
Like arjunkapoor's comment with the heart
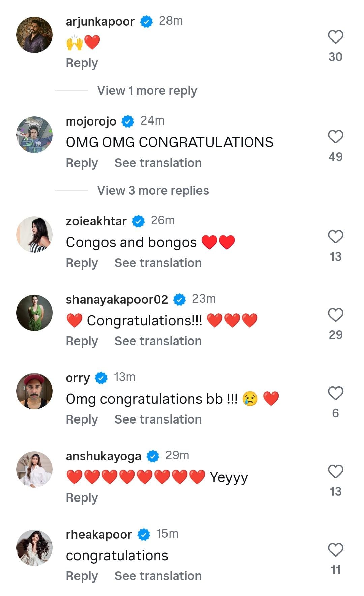click(335, 37)
